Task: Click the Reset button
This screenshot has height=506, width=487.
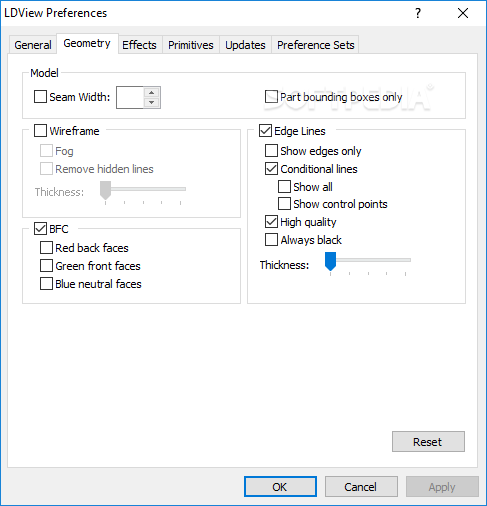Action: [x=428, y=442]
